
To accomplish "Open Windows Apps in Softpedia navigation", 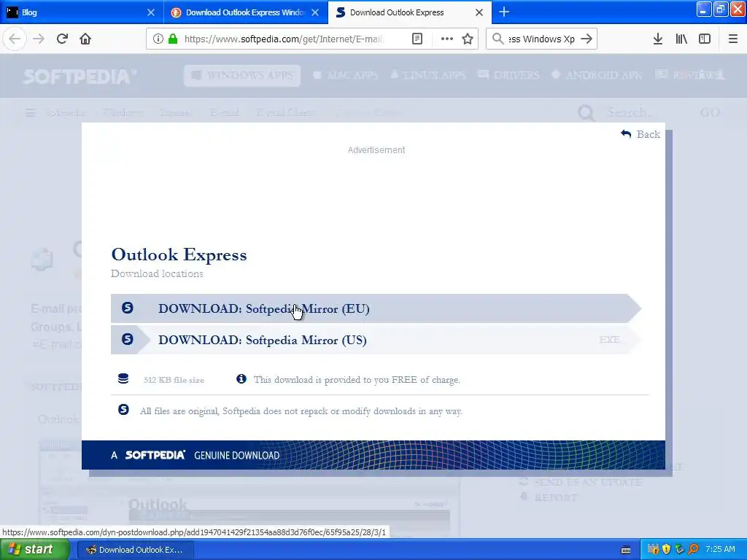I will pyautogui.click(x=242, y=75).
